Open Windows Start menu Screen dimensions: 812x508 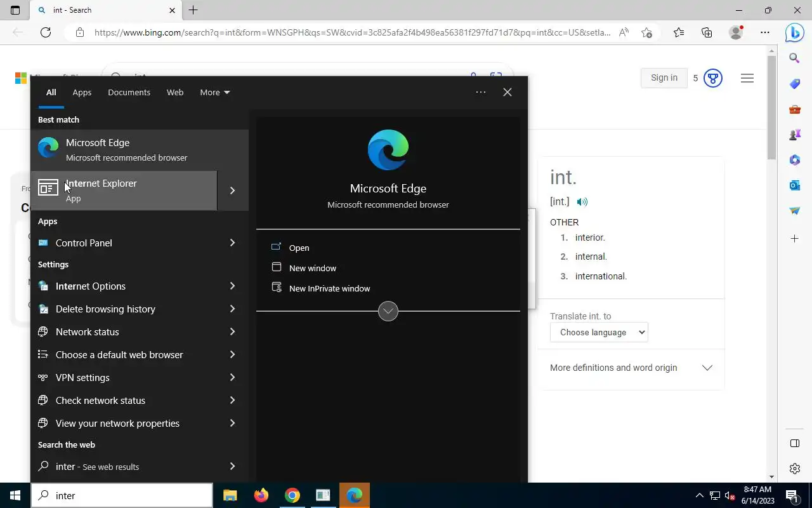click(15, 495)
